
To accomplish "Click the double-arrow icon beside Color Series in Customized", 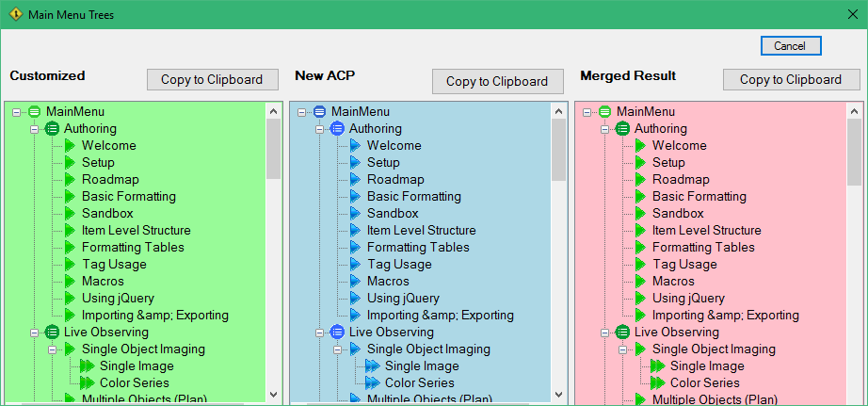I will (x=88, y=382).
